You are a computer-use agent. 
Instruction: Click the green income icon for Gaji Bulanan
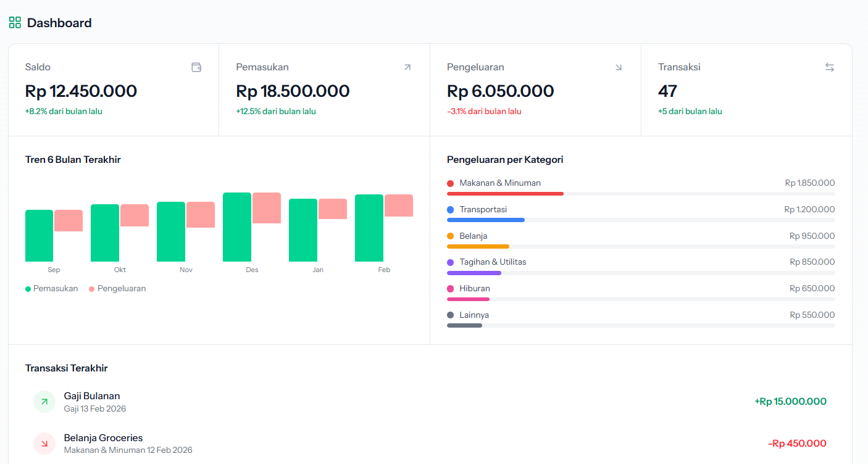point(44,401)
